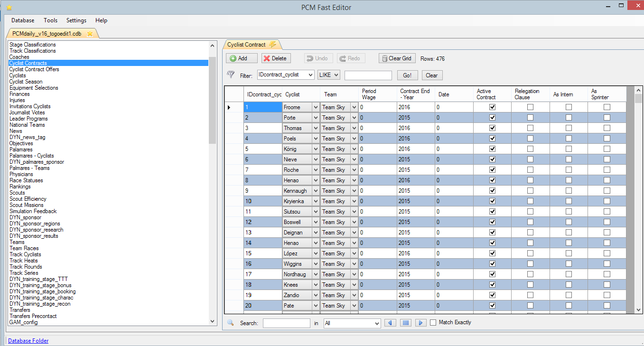The width and height of the screenshot is (644, 346).
Task: Open the Settings menu
Action: click(76, 20)
